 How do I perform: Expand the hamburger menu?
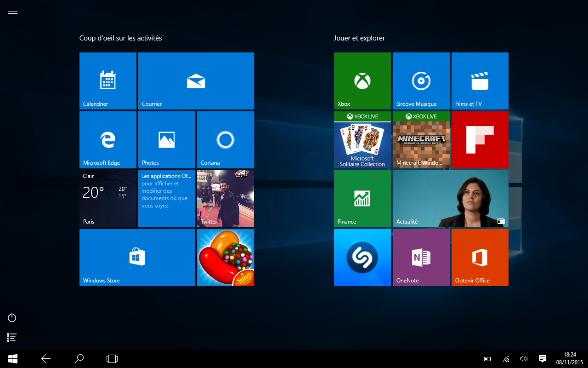[x=13, y=11]
